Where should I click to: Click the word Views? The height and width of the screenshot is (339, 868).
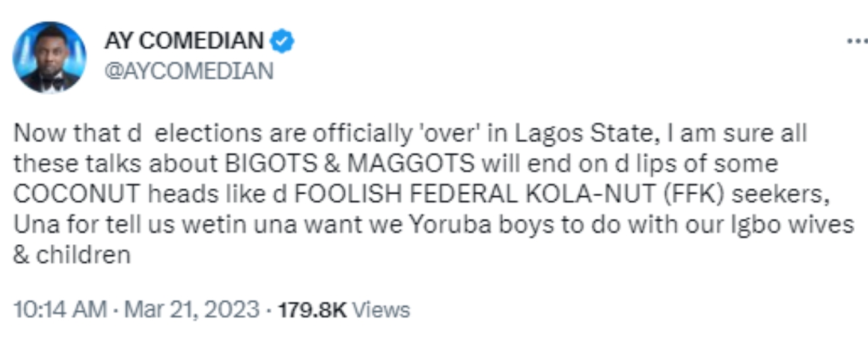click(x=381, y=309)
